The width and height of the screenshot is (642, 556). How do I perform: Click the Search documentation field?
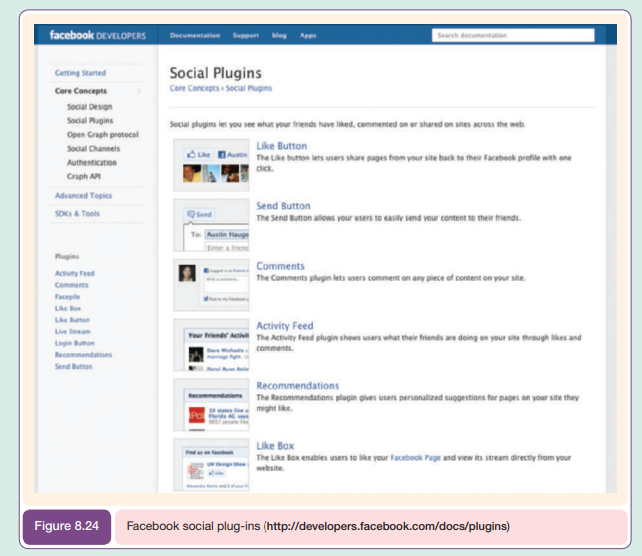(x=512, y=35)
